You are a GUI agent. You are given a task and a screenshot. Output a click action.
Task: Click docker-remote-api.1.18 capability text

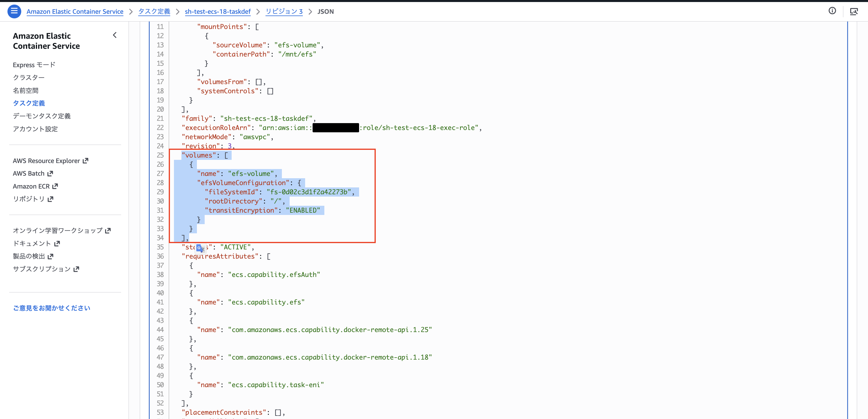coord(330,357)
